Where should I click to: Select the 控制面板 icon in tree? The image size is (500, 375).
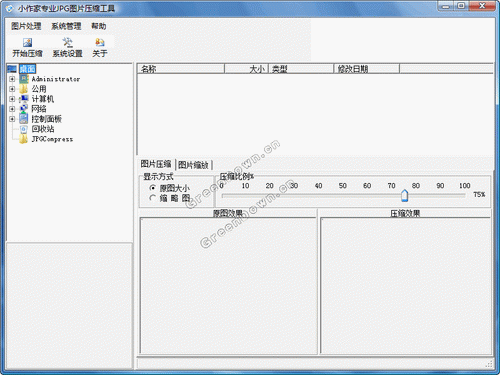pyautogui.click(x=23, y=119)
